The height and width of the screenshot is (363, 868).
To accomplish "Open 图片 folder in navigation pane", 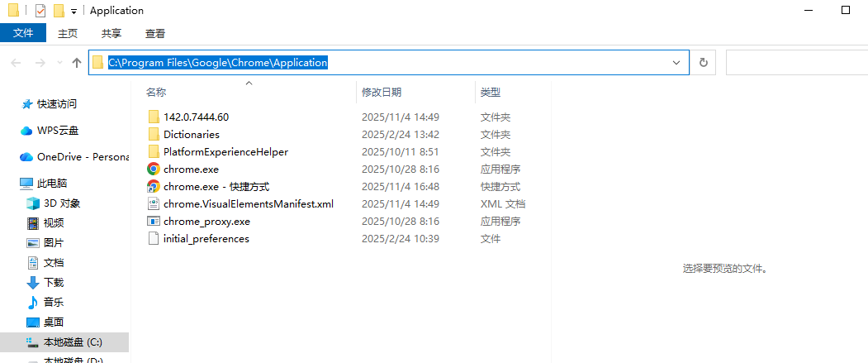I will point(54,243).
